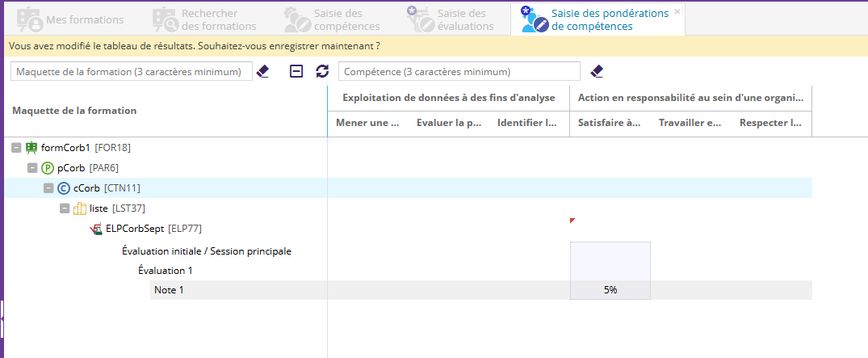Screen dimensions: 868x358
Task: Clear the Maquette de la formation filter eraser
Action: [262, 71]
